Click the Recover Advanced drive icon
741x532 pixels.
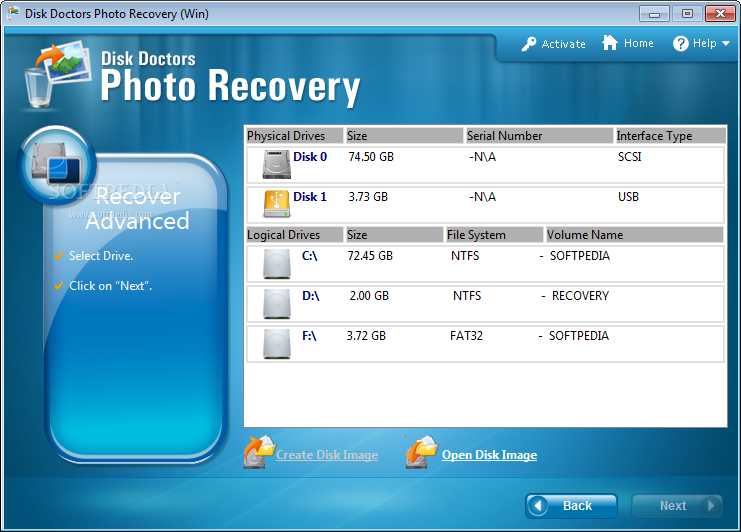[57, 165]
